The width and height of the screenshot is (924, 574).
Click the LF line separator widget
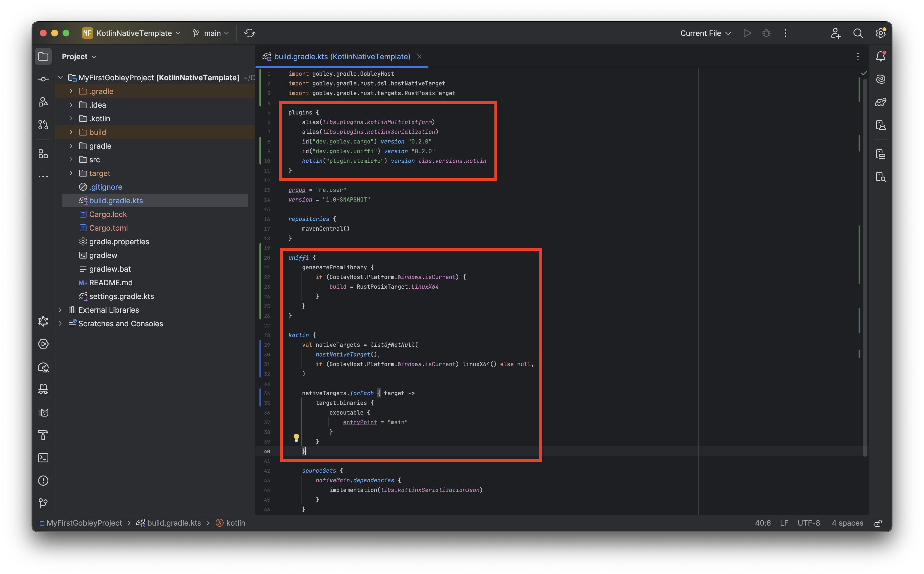pyautogui.click(x=784, y=523)
